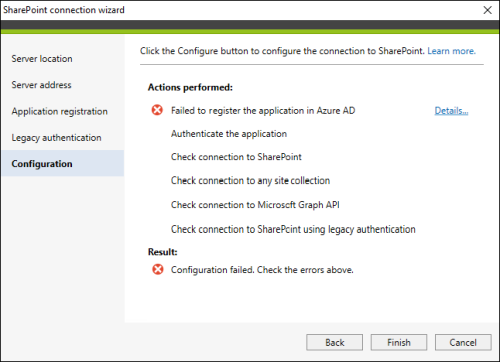Click 'Check connection to SharePoint using legacy authentication'
The width and height of the screenshot is (500, 362).
(293, 229)
